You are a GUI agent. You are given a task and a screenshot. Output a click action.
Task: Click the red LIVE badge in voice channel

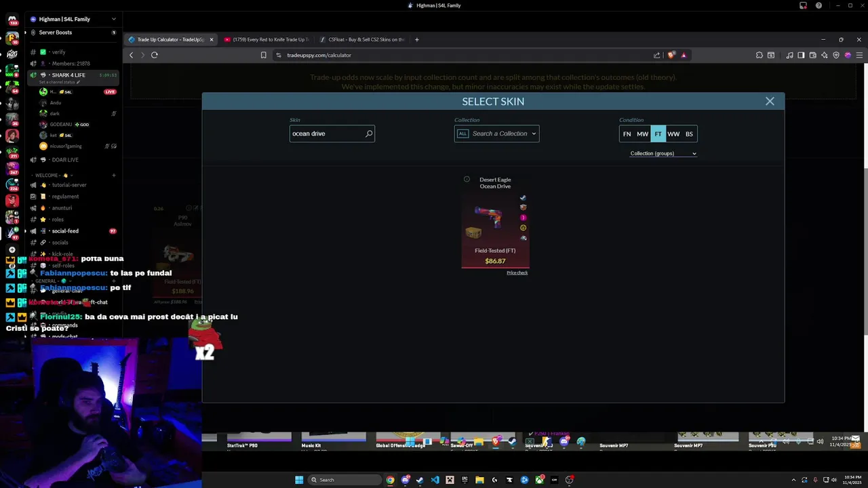coord(110,91)
